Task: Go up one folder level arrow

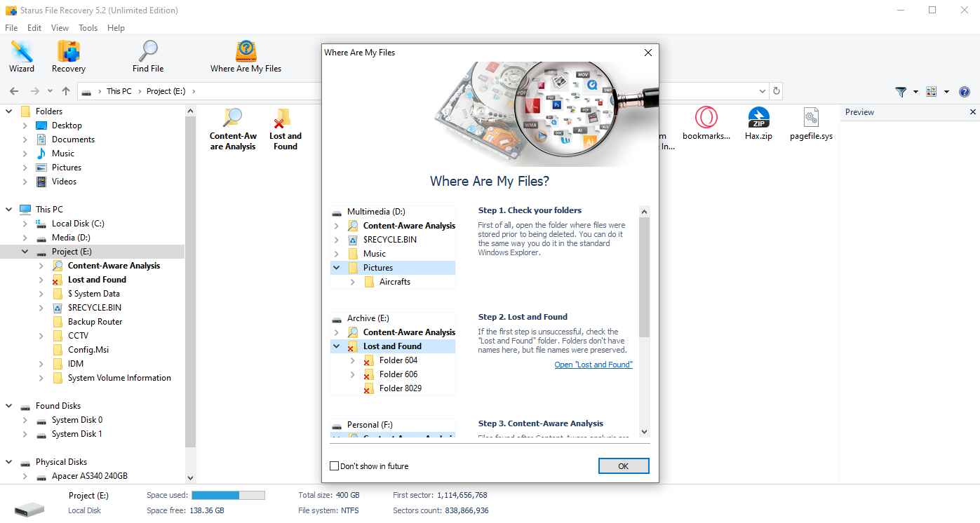Action: pos(66,91)
